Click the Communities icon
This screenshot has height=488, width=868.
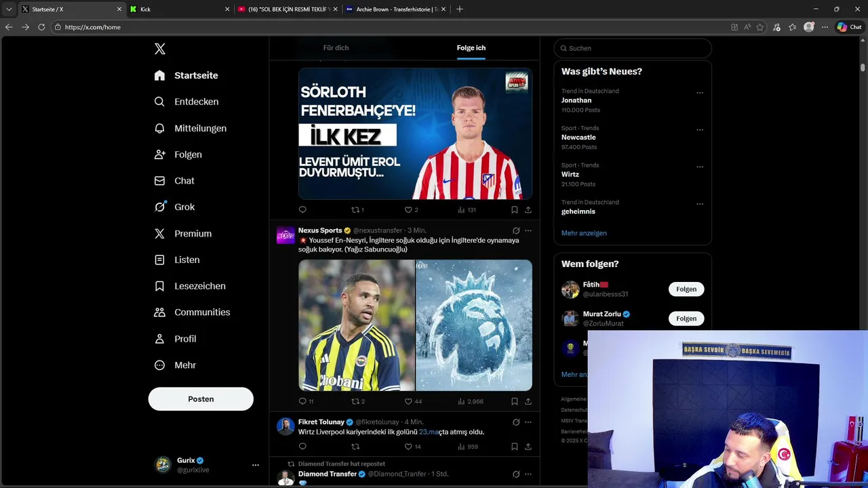click(x=159, y=312)
